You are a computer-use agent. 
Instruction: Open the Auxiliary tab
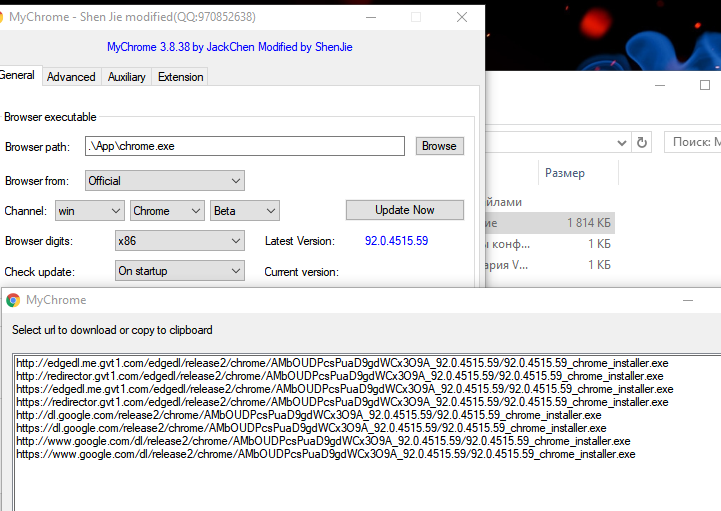pos(126,77)
